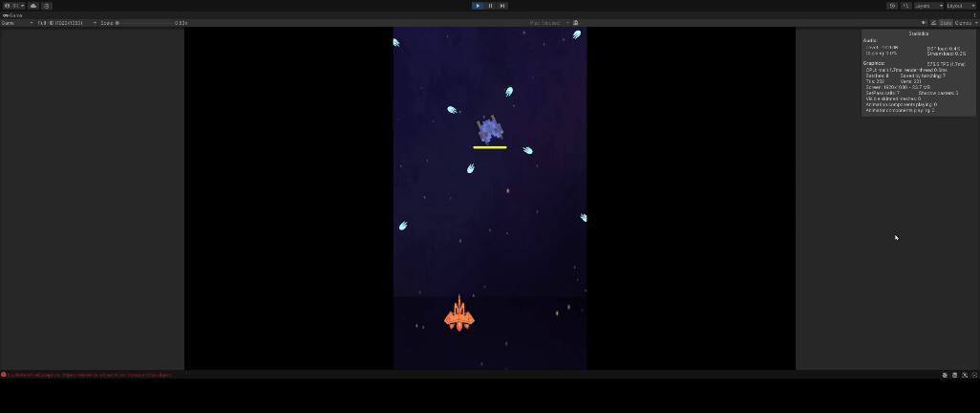Viewport: 980px width, 413px height.
Task: Click the Play button to stop play mode
Action: (x=478, y=6)
